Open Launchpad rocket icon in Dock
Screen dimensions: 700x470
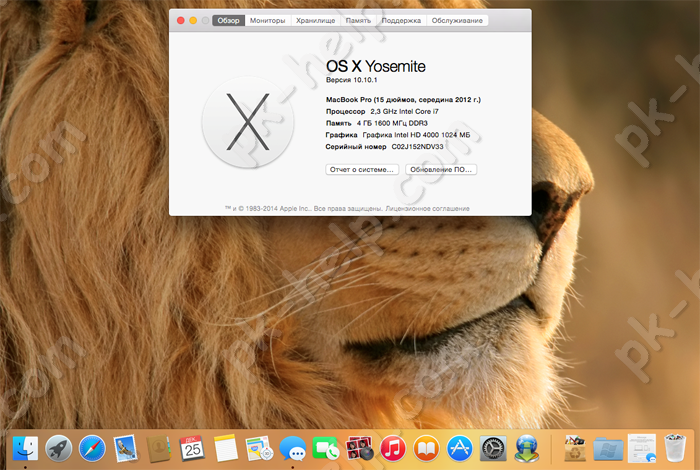coord(58,448)
